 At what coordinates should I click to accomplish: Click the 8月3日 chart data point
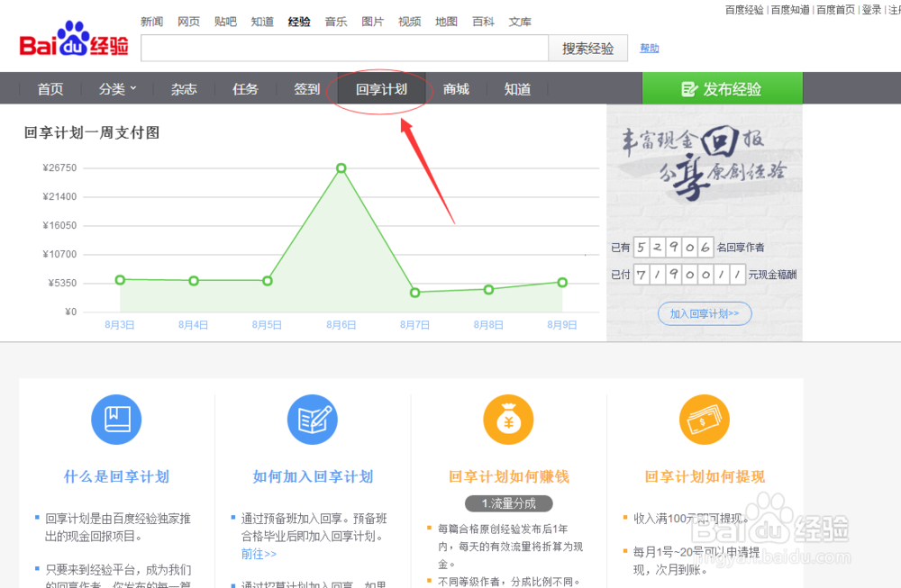120,280
